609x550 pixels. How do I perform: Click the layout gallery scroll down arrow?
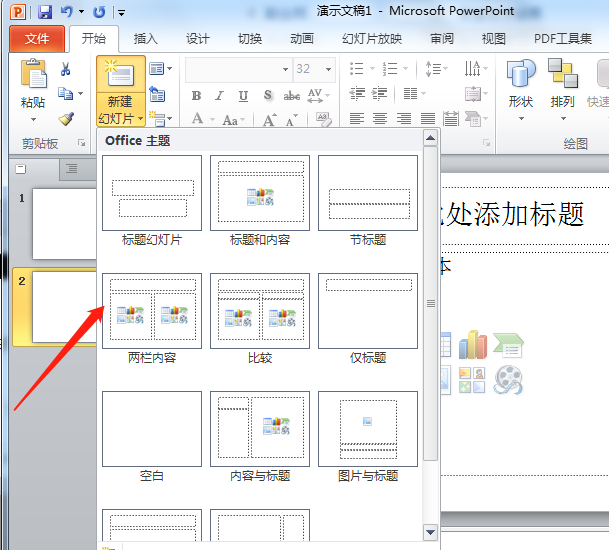coord(430,532)
